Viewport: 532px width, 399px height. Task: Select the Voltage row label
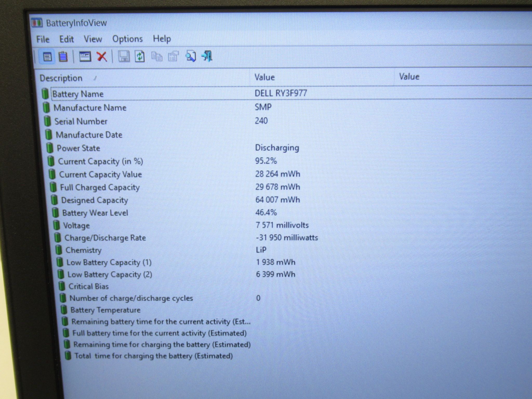click(x=76, y=225)
